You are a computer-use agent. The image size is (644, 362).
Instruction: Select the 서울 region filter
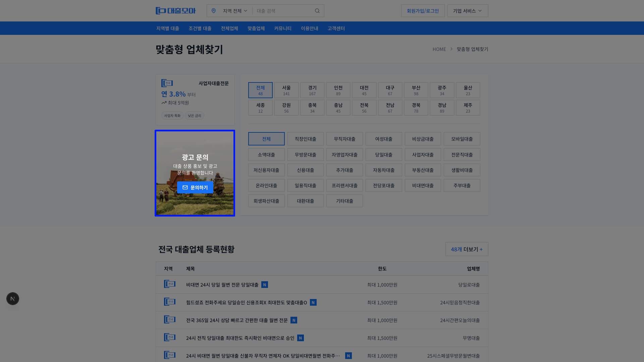pos(286,90)
